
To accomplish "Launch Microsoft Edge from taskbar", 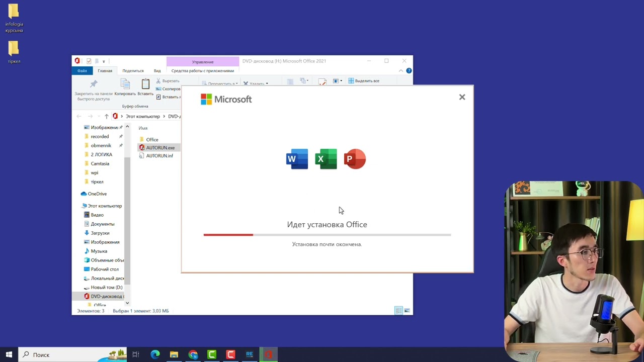I will coord(155,355).
